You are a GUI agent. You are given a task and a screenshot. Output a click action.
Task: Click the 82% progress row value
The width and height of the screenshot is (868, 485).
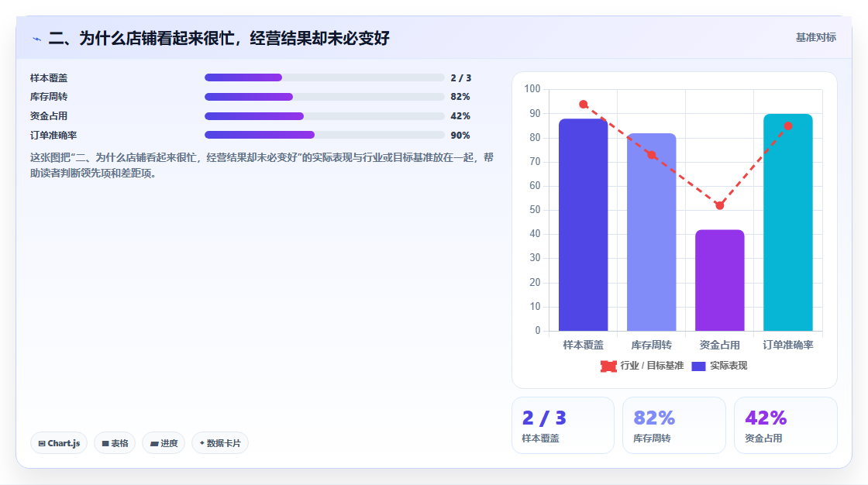click(x=460, y=97)
